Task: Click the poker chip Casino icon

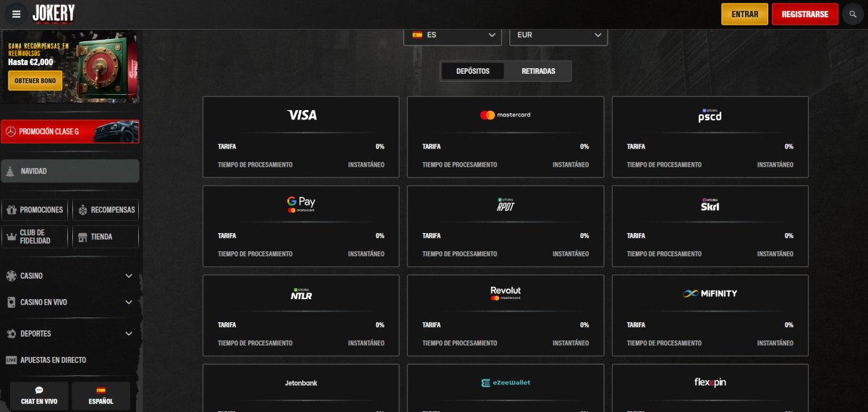Action: 11,276
